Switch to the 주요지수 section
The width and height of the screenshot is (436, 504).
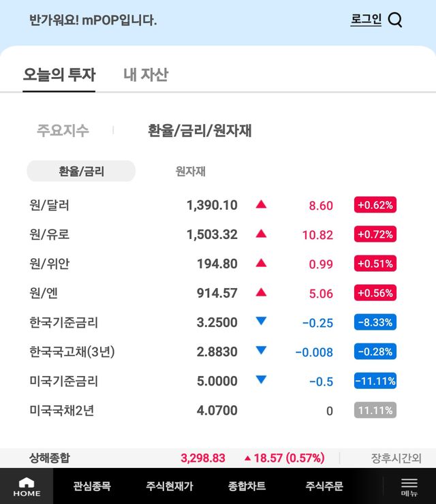(63, 130)
